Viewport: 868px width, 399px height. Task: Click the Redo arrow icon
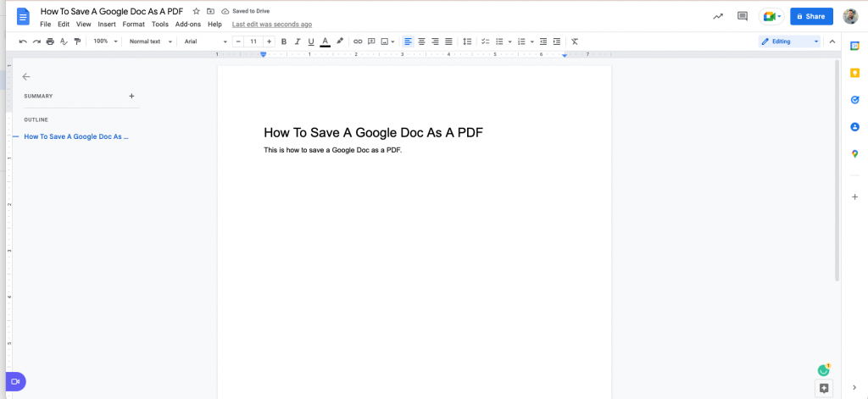36,42
